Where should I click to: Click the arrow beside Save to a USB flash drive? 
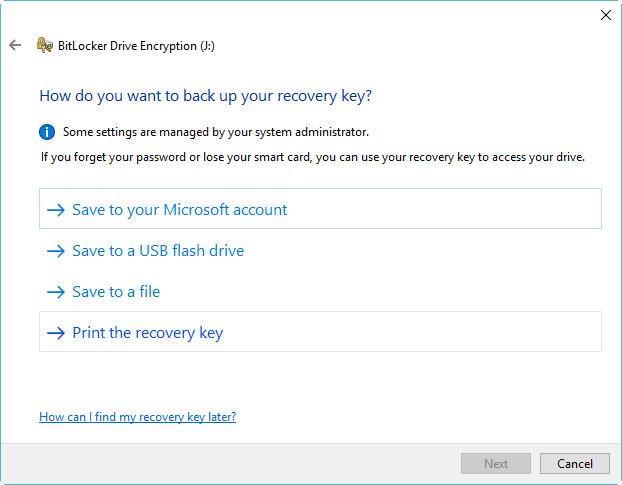click(55, 251)
